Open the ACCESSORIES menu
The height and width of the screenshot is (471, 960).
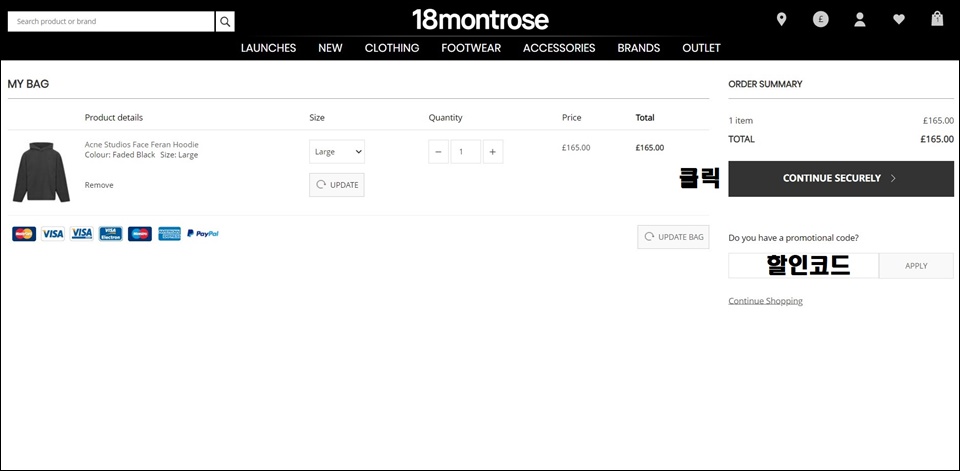[x=559, y=48]
